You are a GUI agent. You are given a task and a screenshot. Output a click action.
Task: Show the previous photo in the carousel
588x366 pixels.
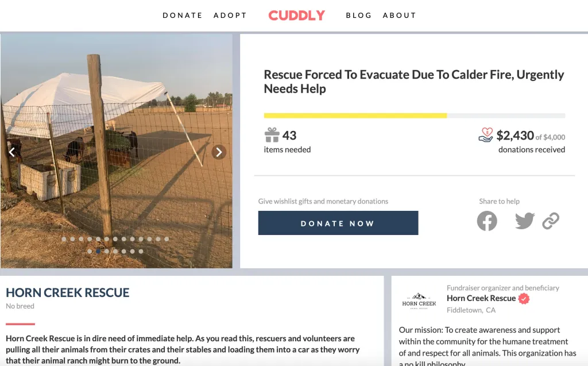pyautogui.click(x=10, y=152)
